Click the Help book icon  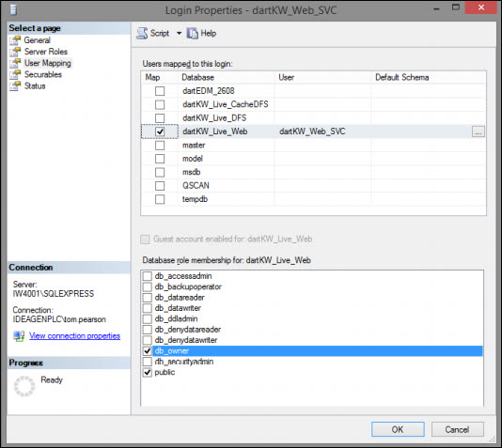[x=193, y=33]
